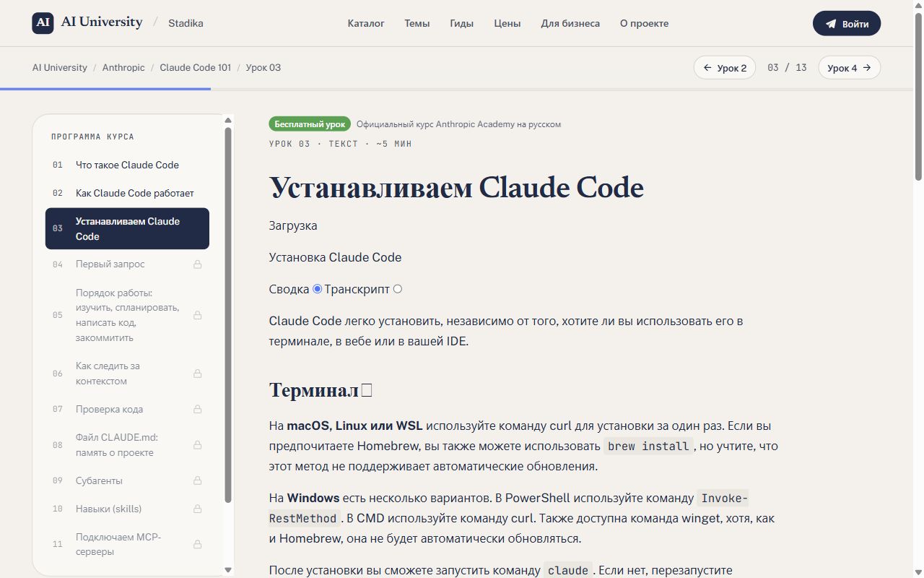Click the lock icon beside Проверка кода
Viewport: 924px width, 578px height.
pyautogui.click(x=197, y=409)
